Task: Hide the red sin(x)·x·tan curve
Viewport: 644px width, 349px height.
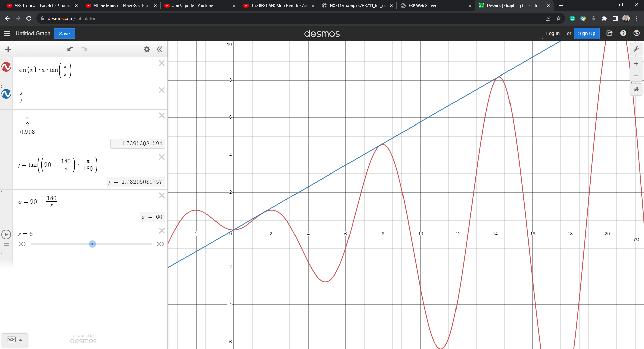Action: click(x=6, y=67)
